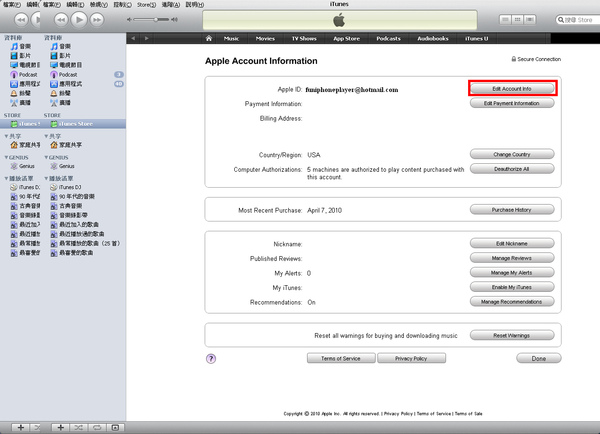Click the purple help question mark icon
Viewport: 600px width, 434px height.
[x=211, y=359]
